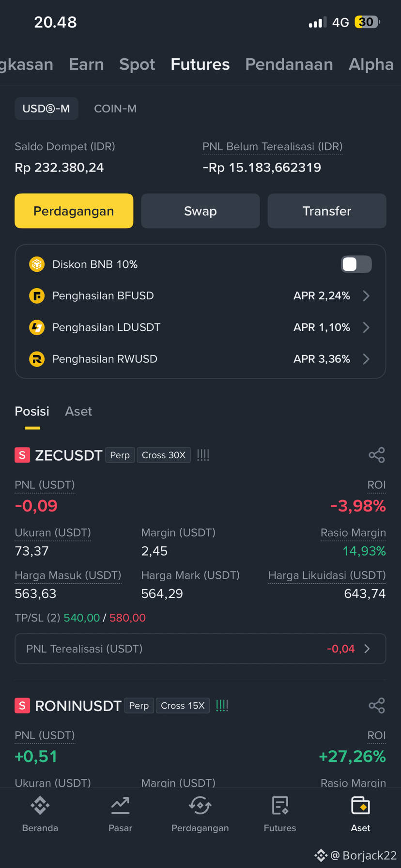Select the USDⓈ-M margin type
Image resolution: width=401 pixels, height=868 pixels.
coord(46,108)
